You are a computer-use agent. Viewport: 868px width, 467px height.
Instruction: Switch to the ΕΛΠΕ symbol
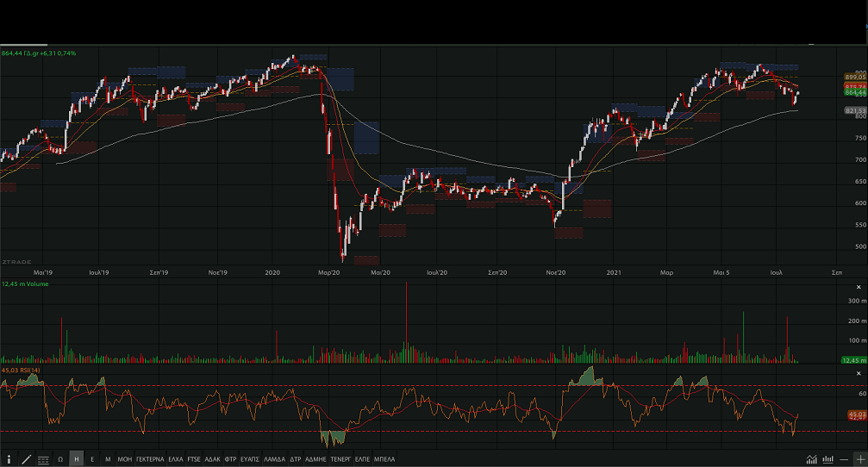[362, 459]
